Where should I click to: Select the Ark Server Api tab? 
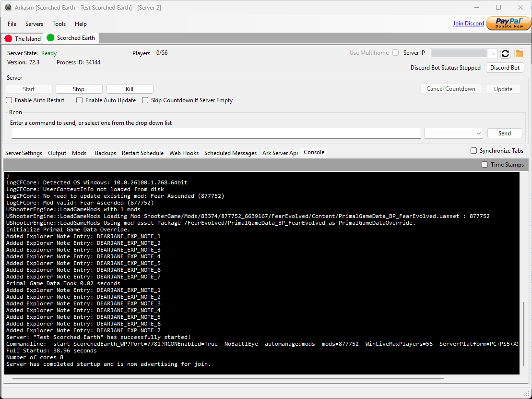click(280, 153)
